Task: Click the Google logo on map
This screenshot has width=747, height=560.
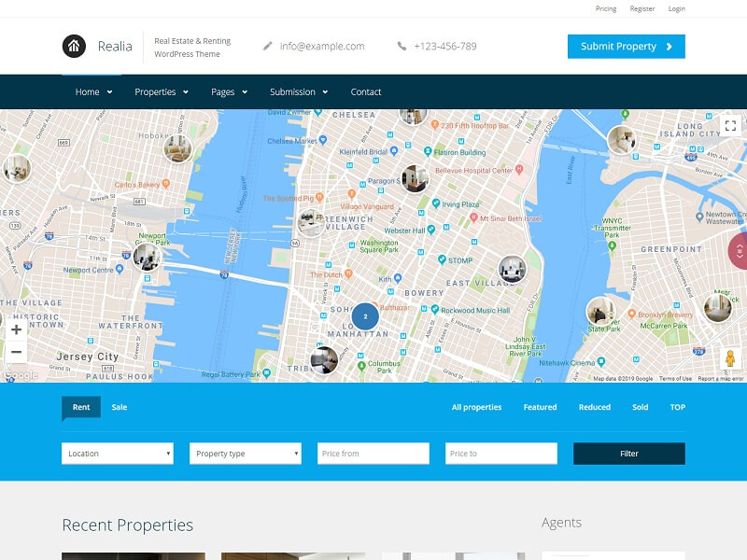Action: (21, 375)
